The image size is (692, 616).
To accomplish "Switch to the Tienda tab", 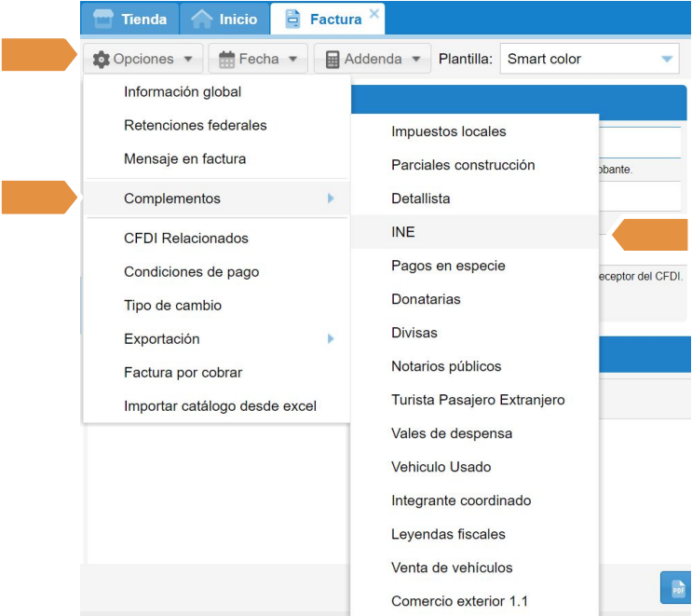I will (130, 19).
